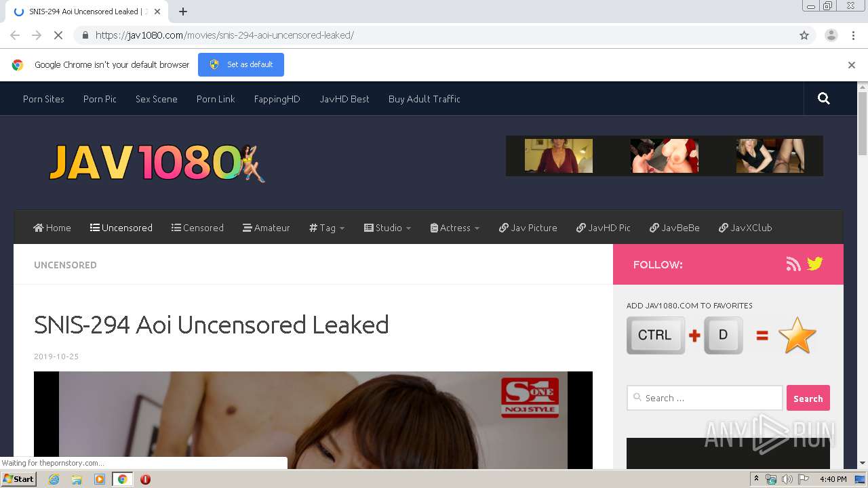Focus the sidebar Search input field

pos(705,398)
